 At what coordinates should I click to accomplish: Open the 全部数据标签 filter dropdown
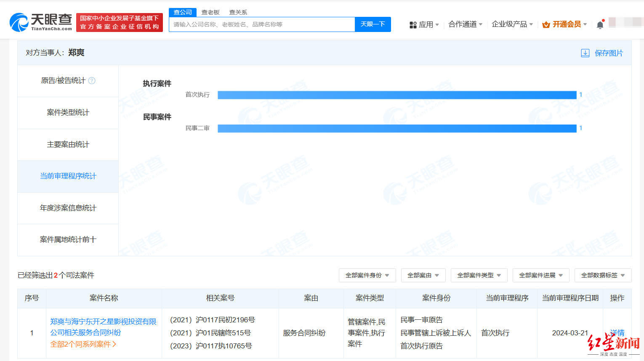point(603,275)
